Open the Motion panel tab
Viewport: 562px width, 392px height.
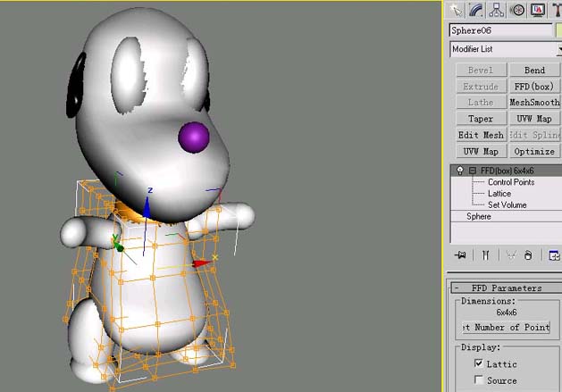click(517, 10)
